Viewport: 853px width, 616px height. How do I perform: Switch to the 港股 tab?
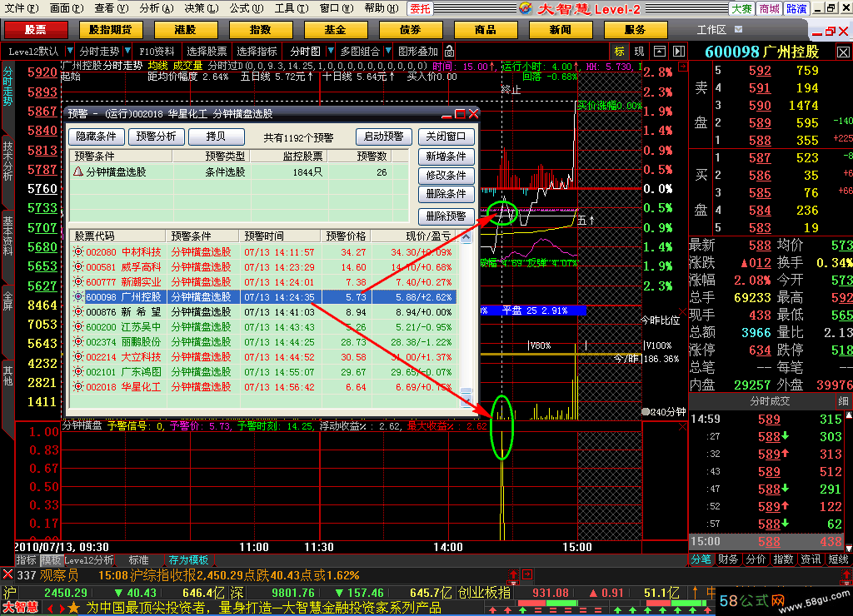click(x=186, y=29)
